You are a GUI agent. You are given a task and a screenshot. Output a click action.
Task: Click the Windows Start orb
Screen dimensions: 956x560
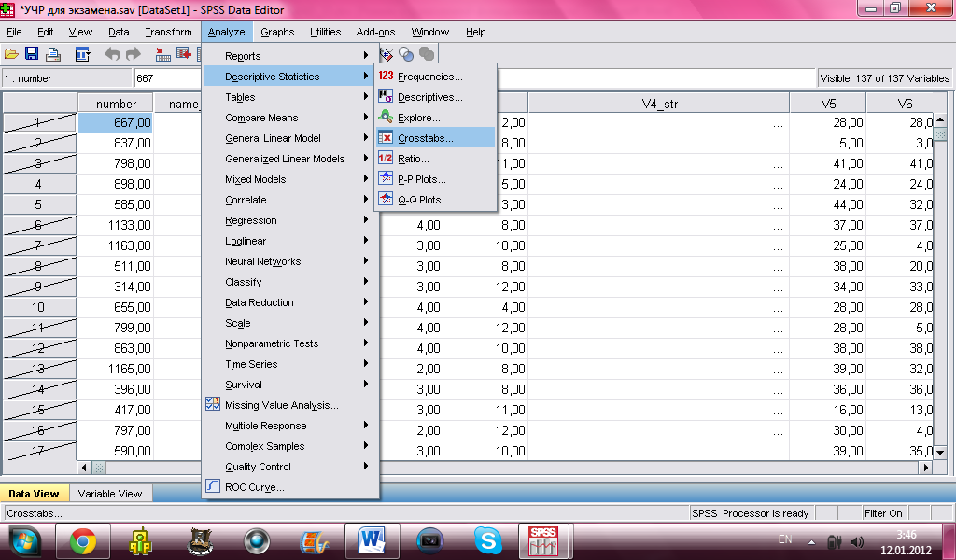point(25,541)
